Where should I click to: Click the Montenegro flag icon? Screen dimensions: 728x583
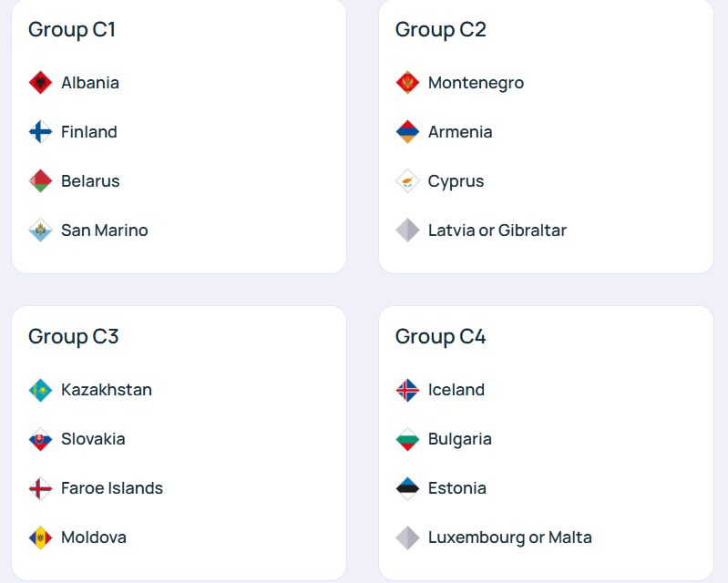click(x=407, y=83)
